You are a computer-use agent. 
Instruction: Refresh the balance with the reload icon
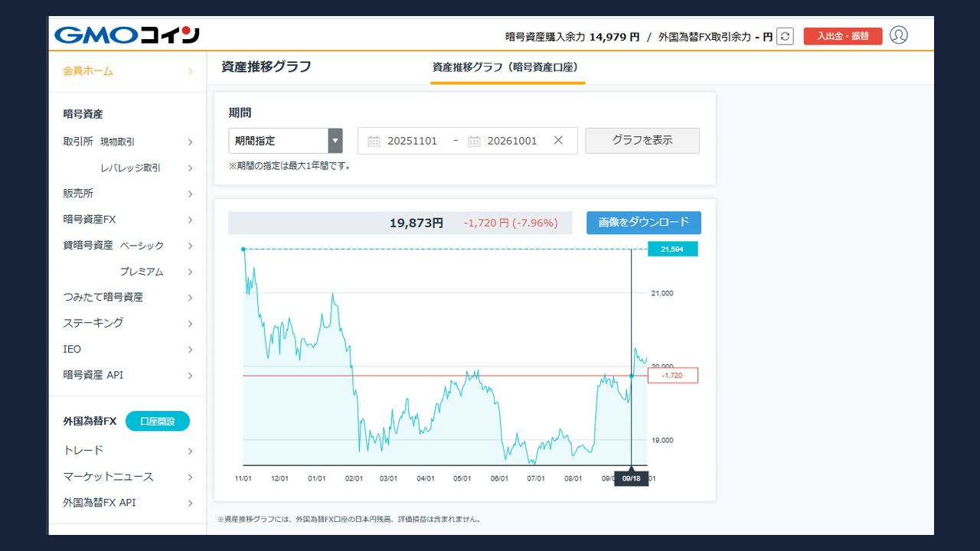coord(785,36)
